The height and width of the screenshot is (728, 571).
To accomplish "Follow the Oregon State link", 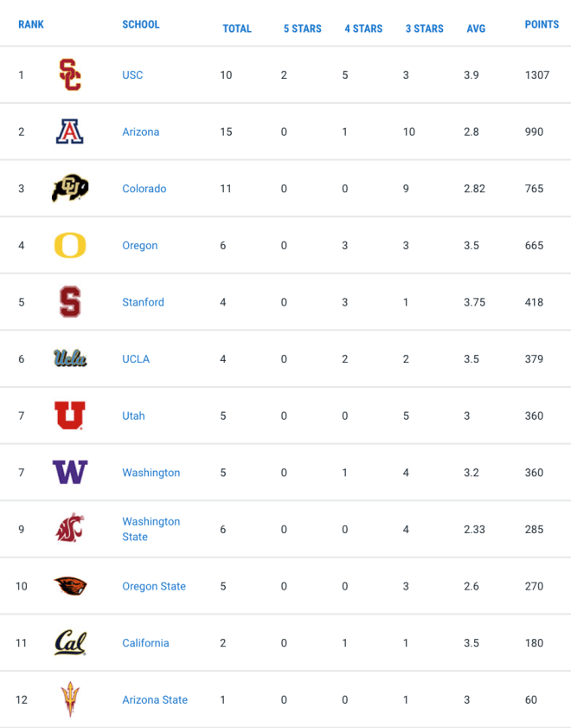I will 154,586.
